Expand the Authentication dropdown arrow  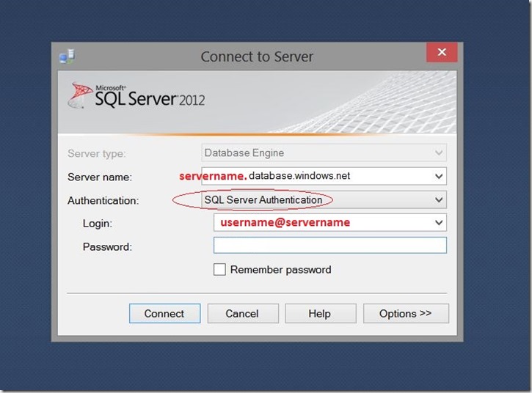(x=439, y=199)
